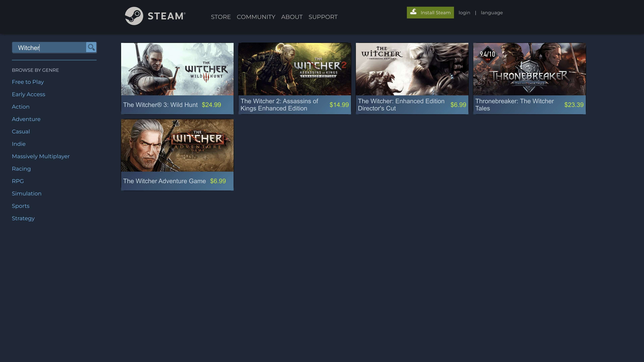
Task: Browse the Action genre
Action: [21, 107]
